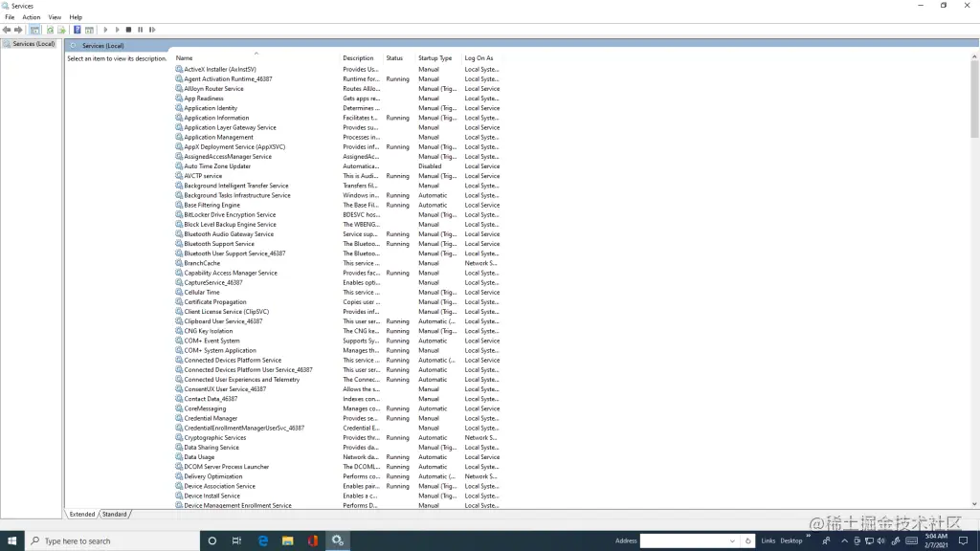This screenshot has width=980, height=551.
Task: Open the View menu
Action: [x=55, y=17]
